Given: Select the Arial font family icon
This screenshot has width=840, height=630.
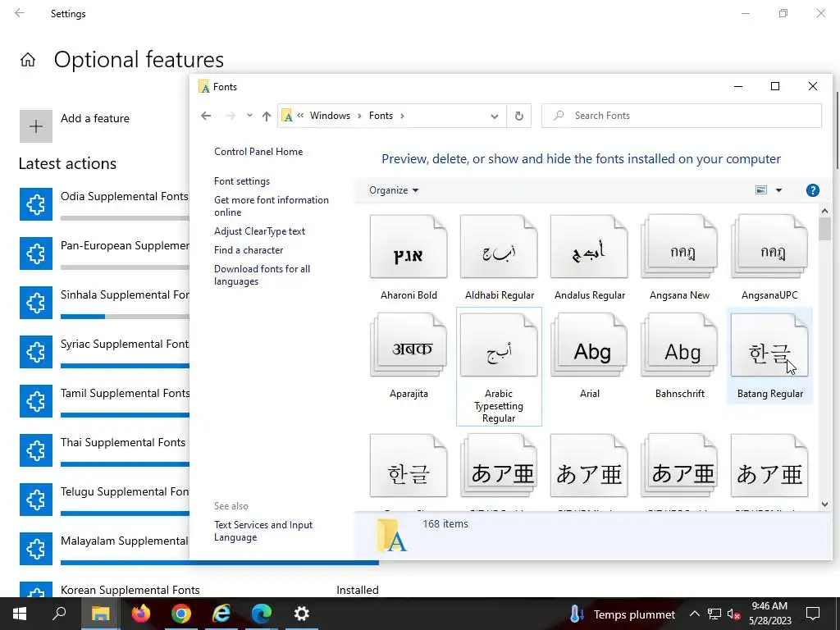Looking at the screenshot, I should (x=589, y=345).
